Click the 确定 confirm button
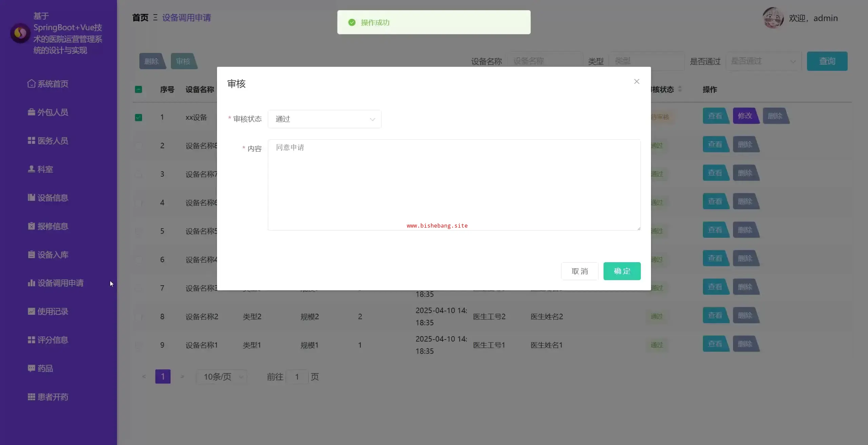 point(622,271)
